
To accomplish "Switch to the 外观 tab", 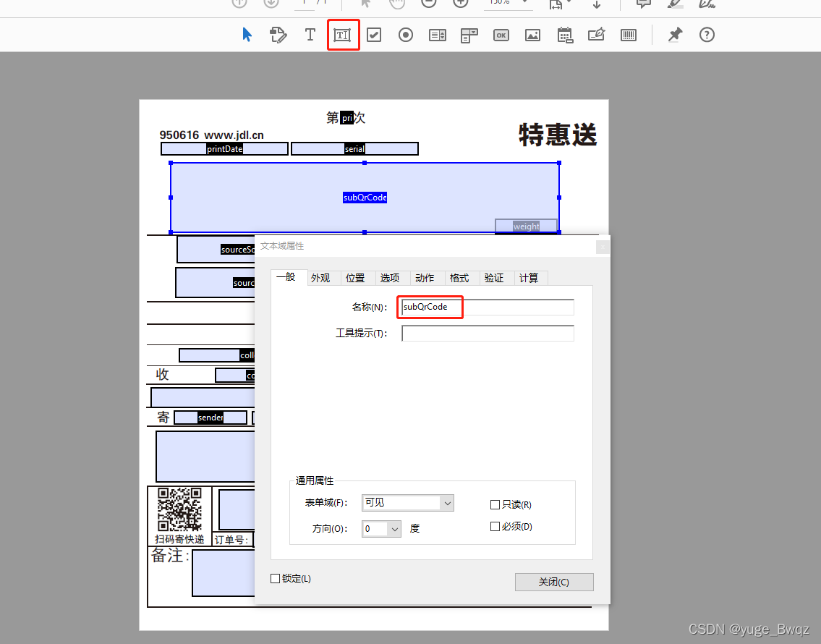I will [320, 278].
